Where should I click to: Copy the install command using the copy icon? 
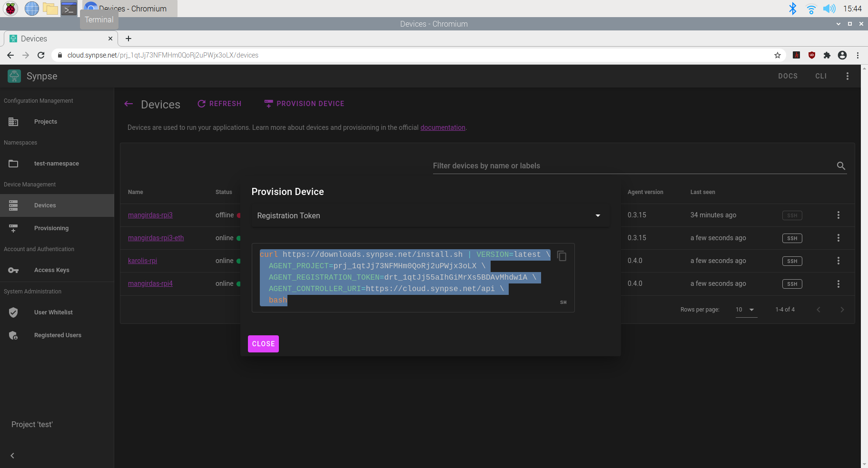(562, 256)
